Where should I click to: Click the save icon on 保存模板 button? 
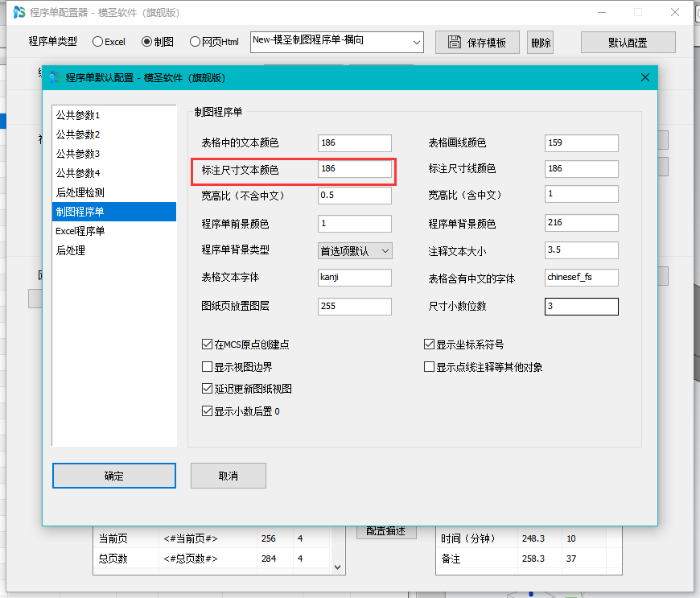(455, 42)
